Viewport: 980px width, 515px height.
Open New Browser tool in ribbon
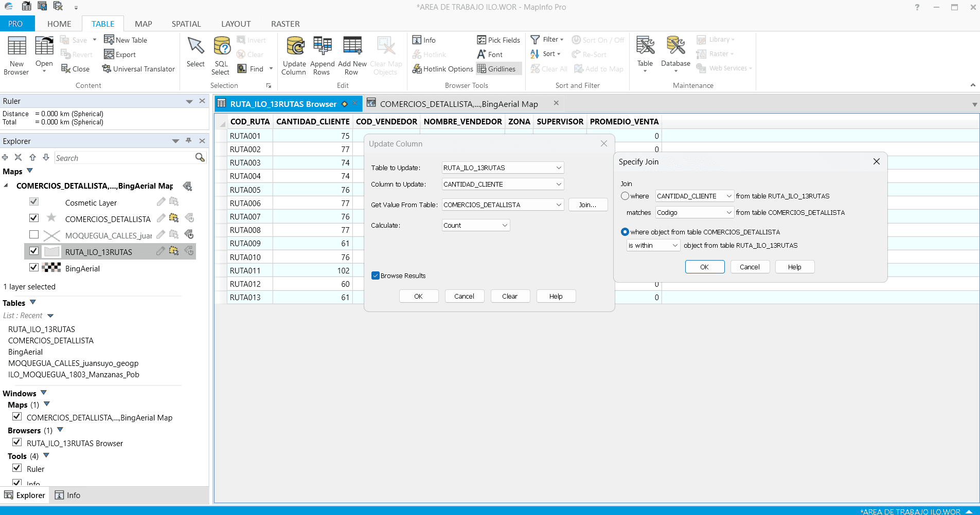click(x=16, y=56)
